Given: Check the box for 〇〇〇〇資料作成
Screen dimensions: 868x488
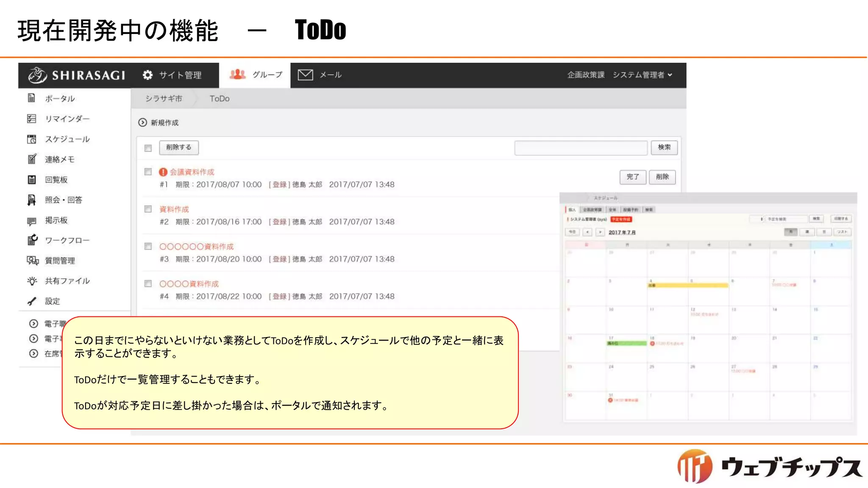Looking at the screenshot, I should point(148,283).
